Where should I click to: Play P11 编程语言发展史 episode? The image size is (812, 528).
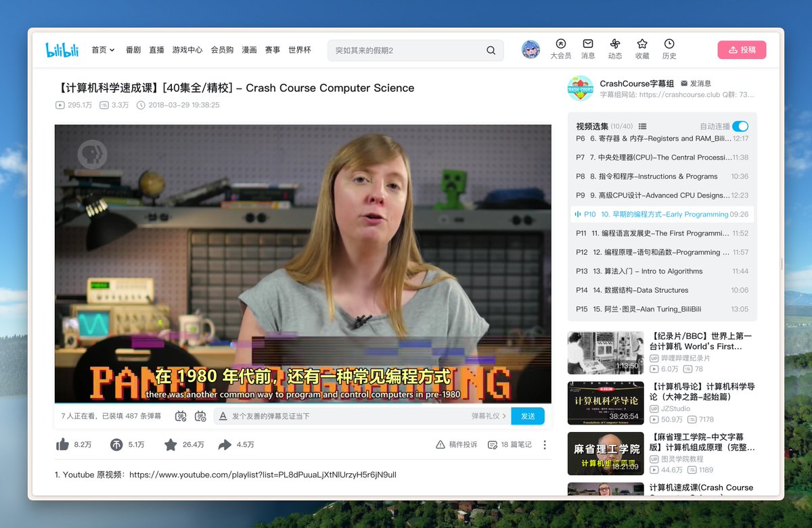tap(662, 233)
